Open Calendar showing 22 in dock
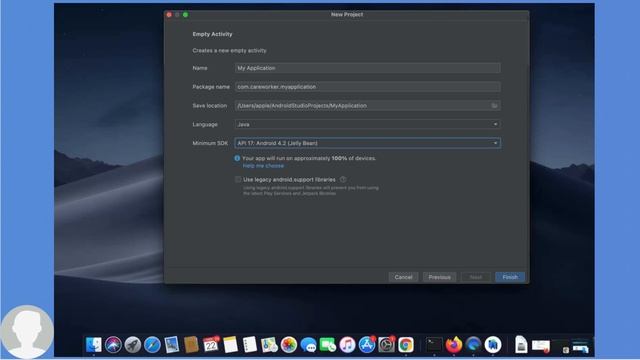The image size is (640, 360). coord(211,345)
